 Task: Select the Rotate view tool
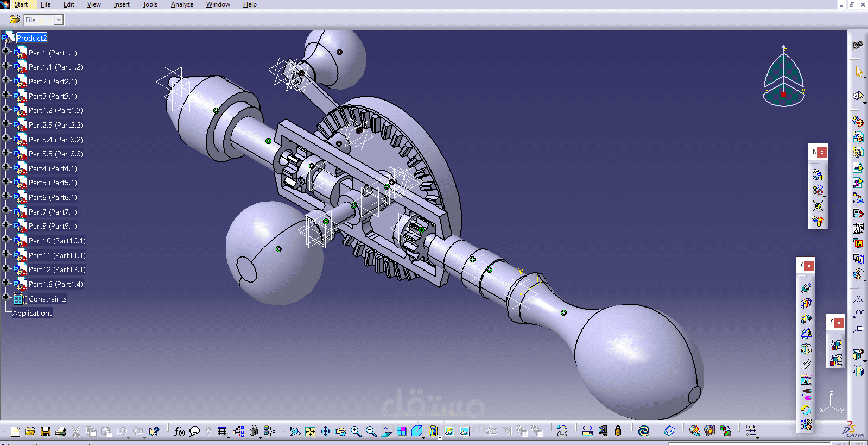340,431
